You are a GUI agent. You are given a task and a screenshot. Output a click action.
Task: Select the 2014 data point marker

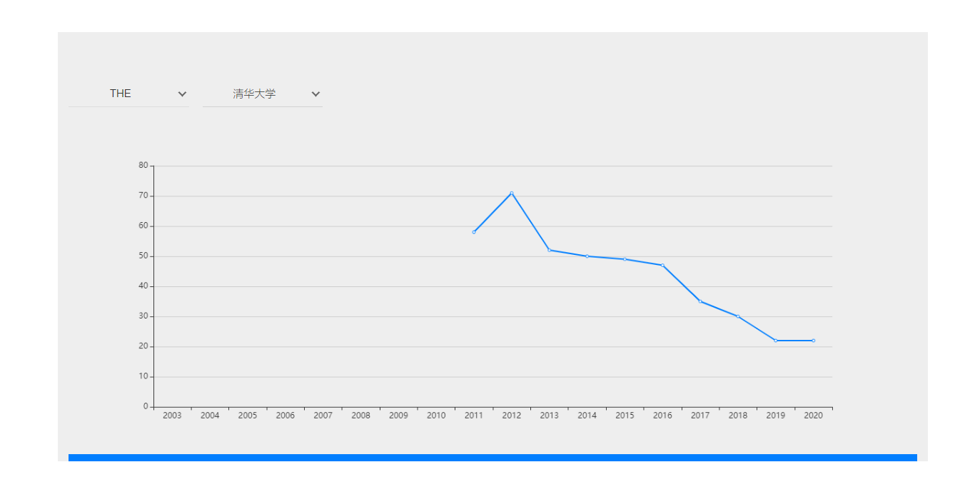pos(587,256)
